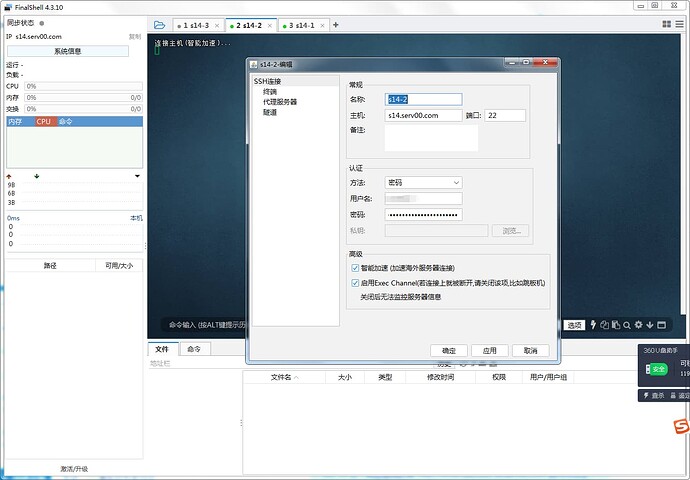Click the lightning scan icon in 360 panel
The image size is (690, 480).
click(646, 396)
